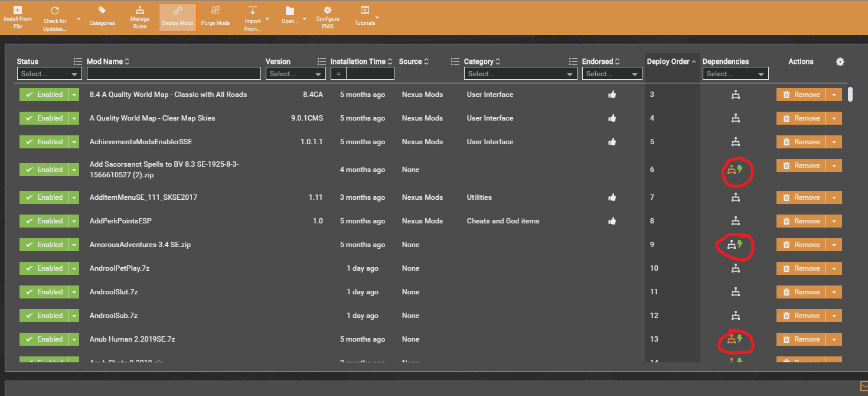Click Installation Time filter value field

(370, 74)
